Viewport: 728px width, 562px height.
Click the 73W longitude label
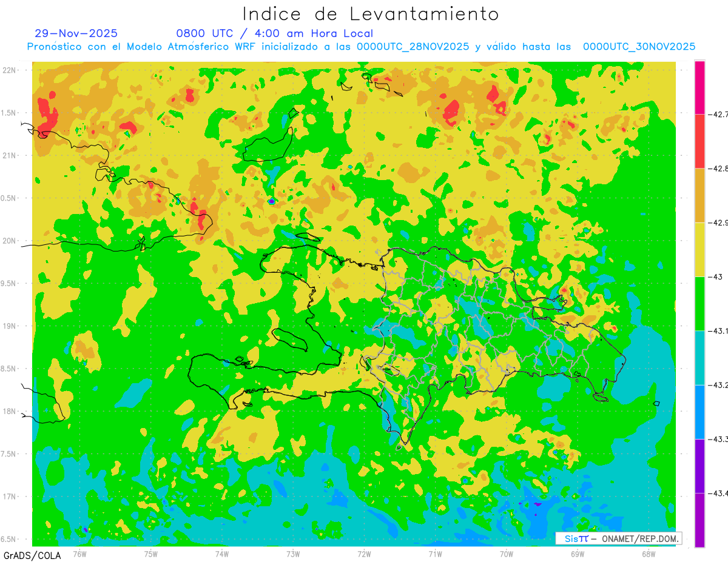(293, 554)
